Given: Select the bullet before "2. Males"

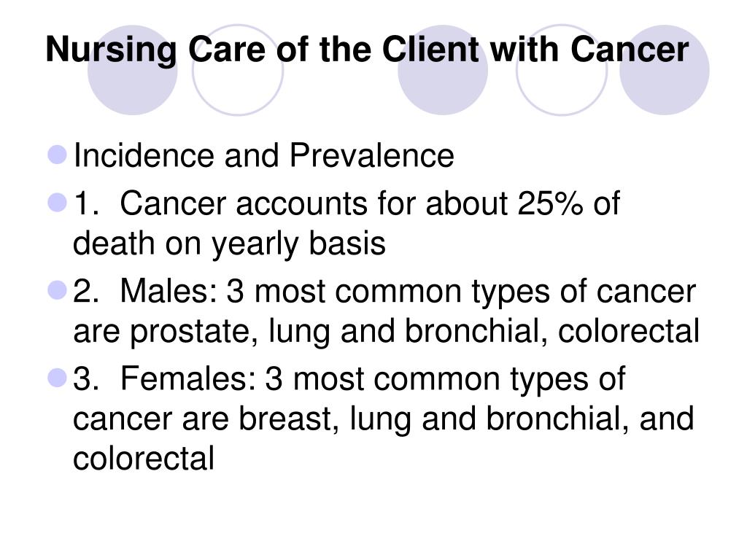Looking at the screenshot, I should pos(58,290).
